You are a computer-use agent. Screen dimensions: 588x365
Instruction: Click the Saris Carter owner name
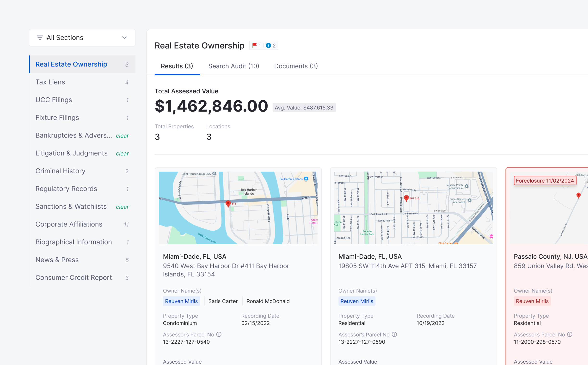pos(223,301)
